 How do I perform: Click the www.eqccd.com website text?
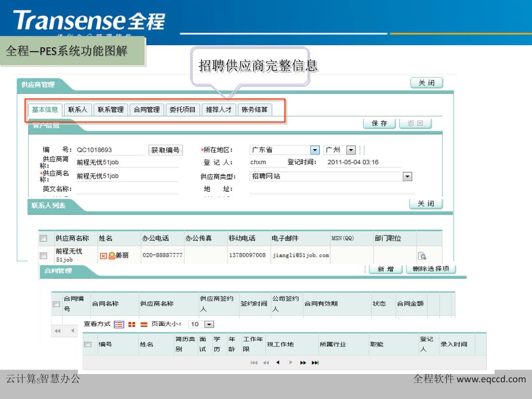coord(491,379)
